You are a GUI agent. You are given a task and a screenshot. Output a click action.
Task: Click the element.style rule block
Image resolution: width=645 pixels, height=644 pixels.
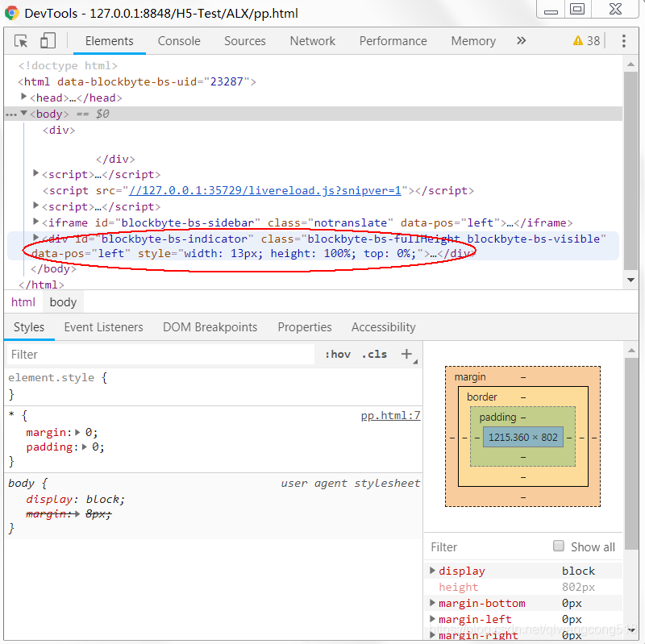point(214,386)
